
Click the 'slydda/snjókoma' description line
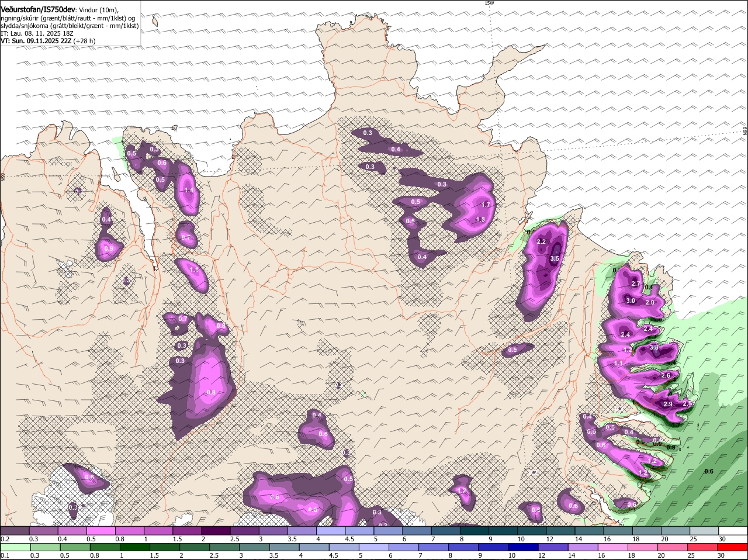[70, 26]
